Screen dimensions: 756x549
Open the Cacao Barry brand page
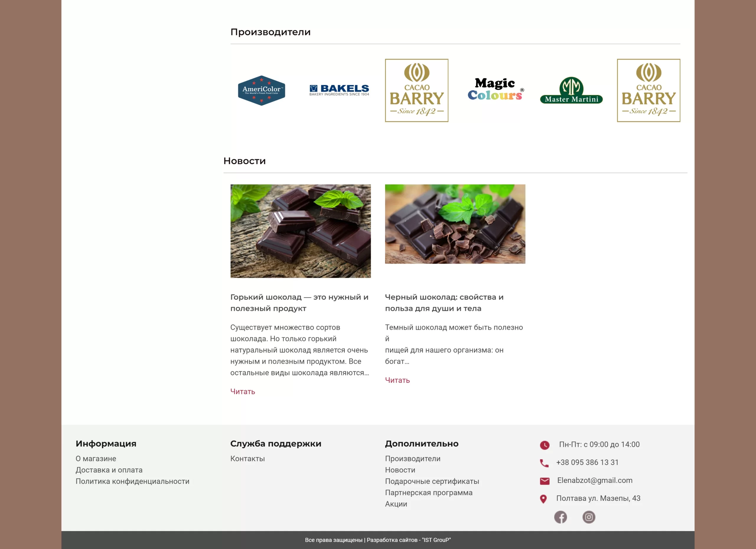[x=417, y=90]
